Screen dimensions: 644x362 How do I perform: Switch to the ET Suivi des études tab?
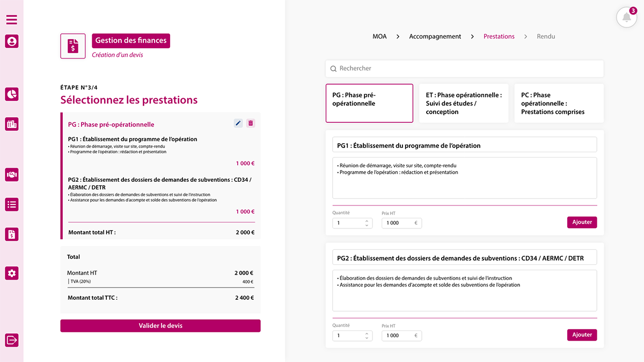[x=463, y=103]
